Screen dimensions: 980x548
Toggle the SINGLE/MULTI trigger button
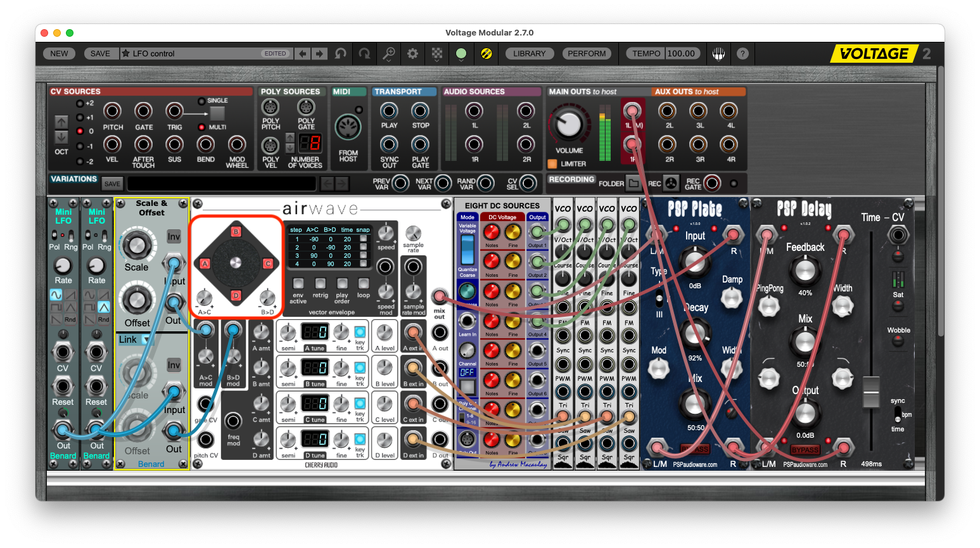coord(217,113)
